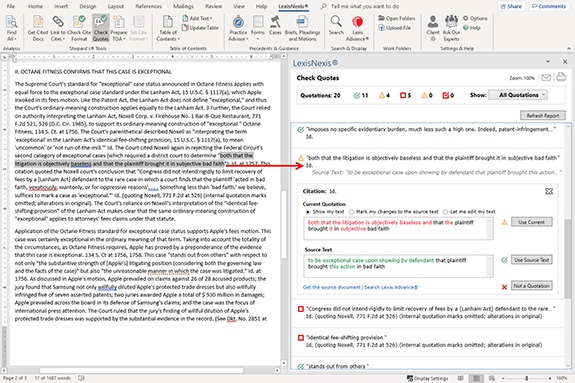The height and width of the screenshot is (383, 575).
Task: Close the LexisNexis task pane
Action: pos(565,62)
